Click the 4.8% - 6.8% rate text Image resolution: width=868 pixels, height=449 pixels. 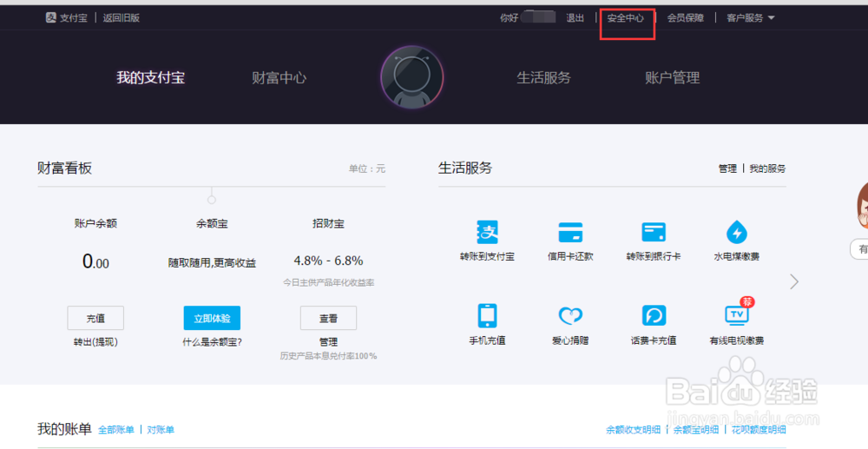coord(328,261)
